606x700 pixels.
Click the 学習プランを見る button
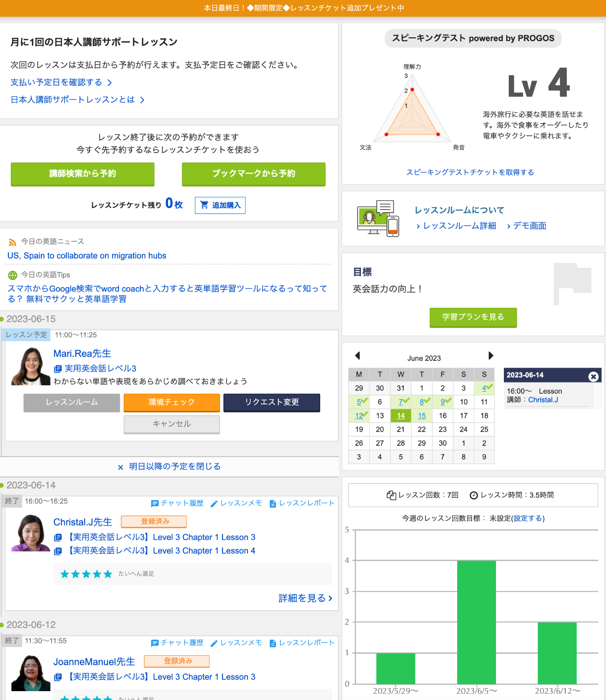coord(473,317)
